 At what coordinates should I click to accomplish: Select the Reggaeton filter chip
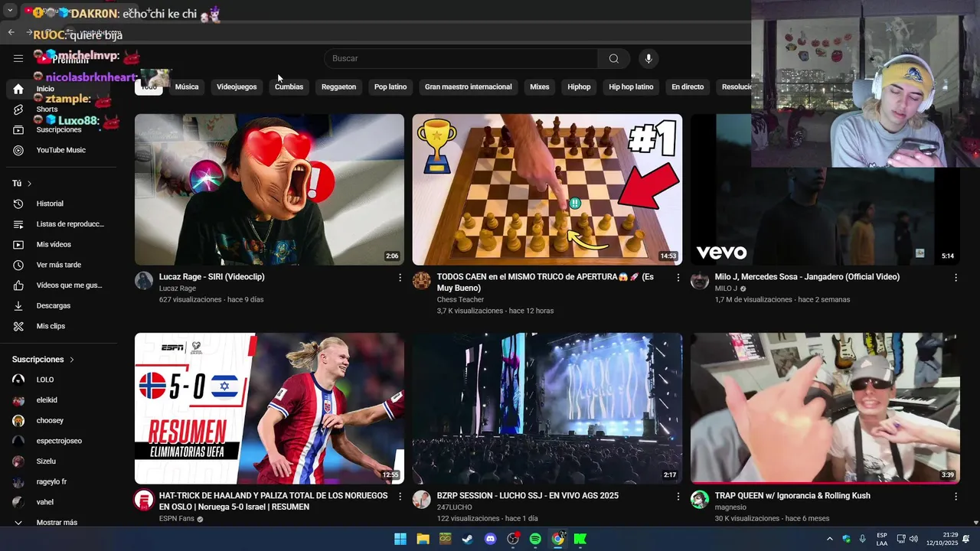338,87
